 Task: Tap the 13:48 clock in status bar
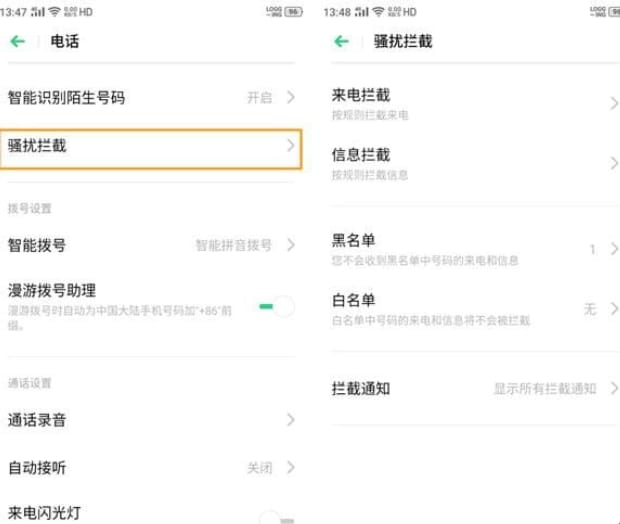[x=337, y=11]
